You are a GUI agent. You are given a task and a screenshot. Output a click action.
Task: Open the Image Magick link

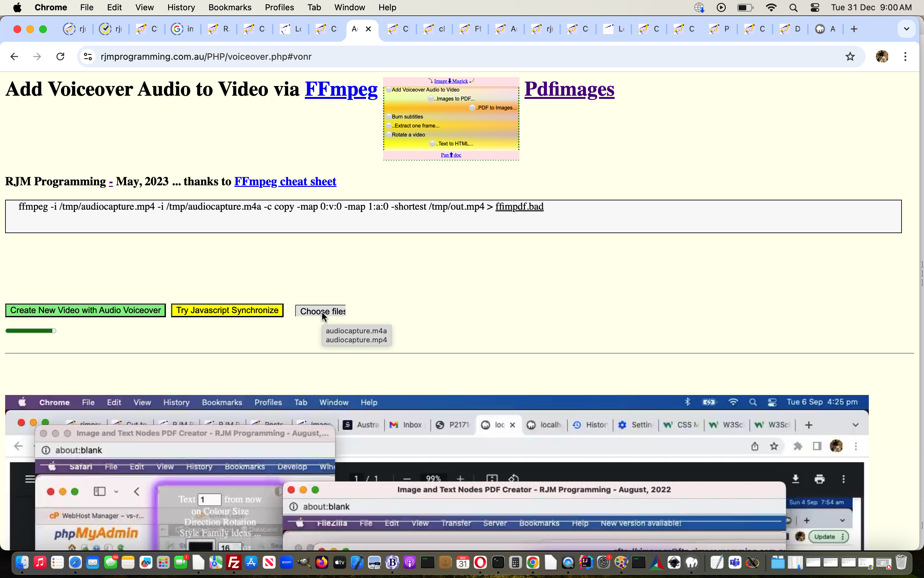[x=451, y=81]
